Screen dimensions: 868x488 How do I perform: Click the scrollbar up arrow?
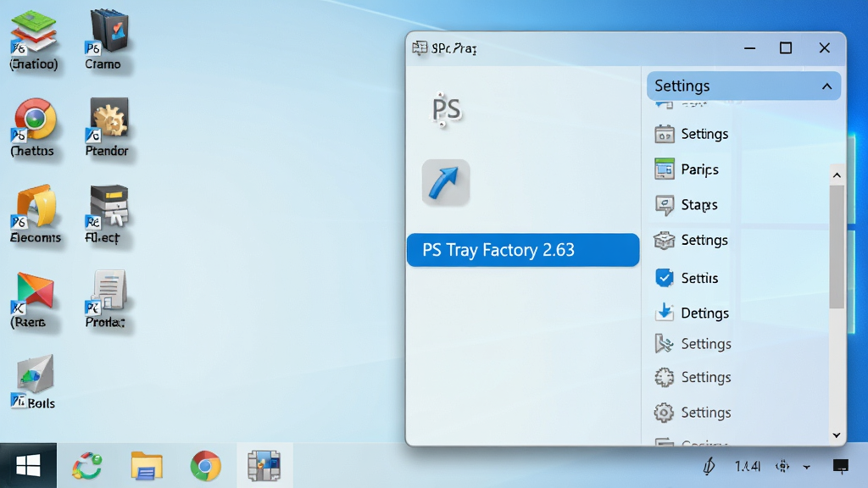point(837,175)
